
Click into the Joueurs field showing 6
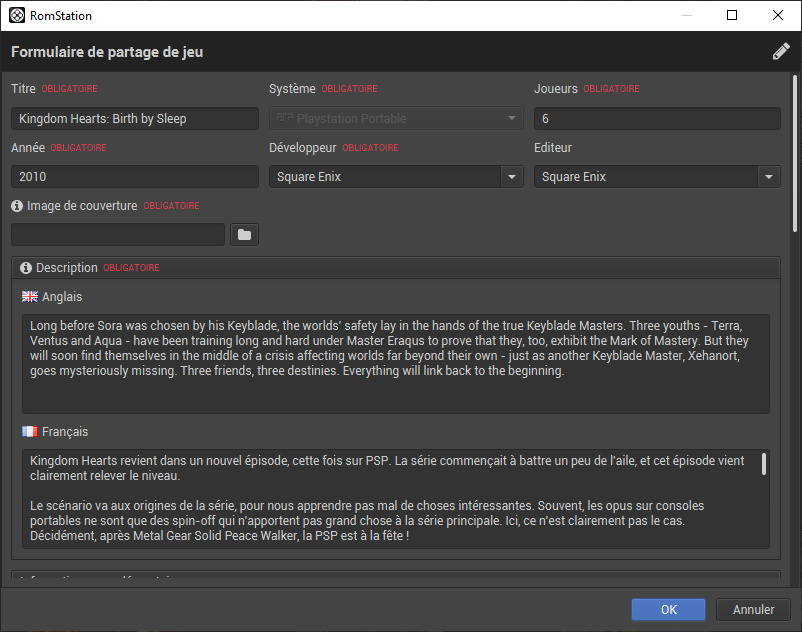coord(657,119)
